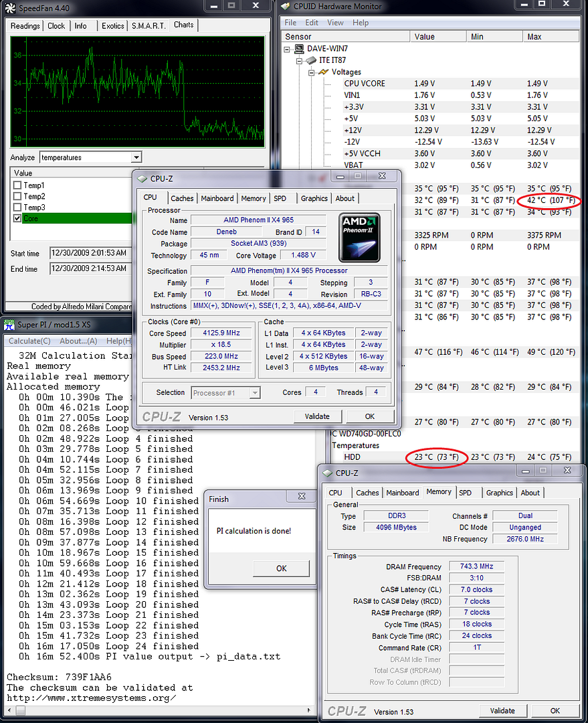This screenshot has height=723, width=588.
Task: Switch to Graphics tab in front CPU-Z
Action: 314,198
